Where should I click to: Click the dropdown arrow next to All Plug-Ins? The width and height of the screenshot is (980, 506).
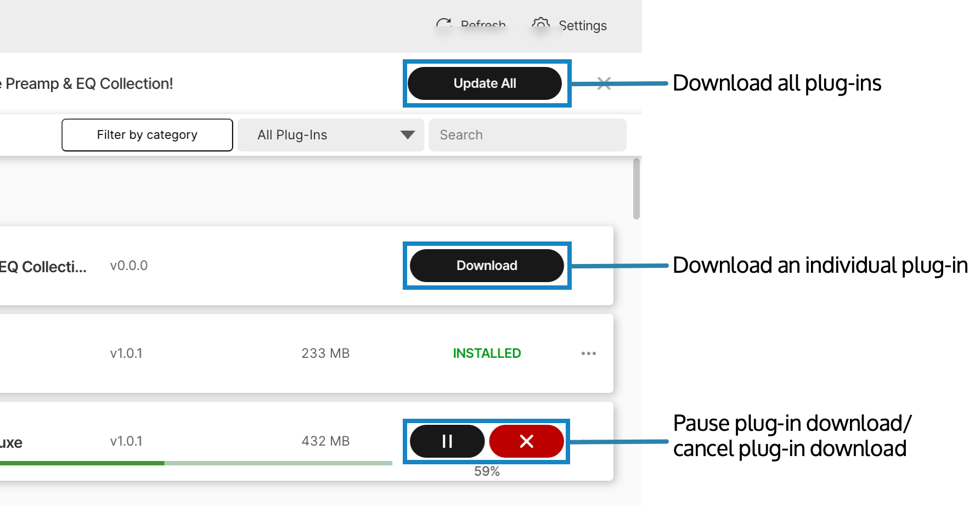(x=407, y=134)
